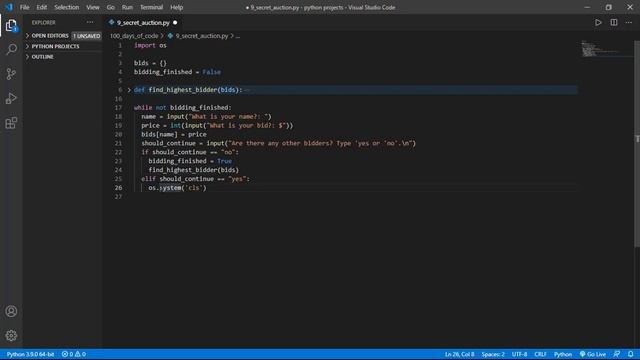The width and height of the screenshot is (640, 360).
Task: Open the Manage settings gear
Action: pyautogui.click(x=11, y=336)
